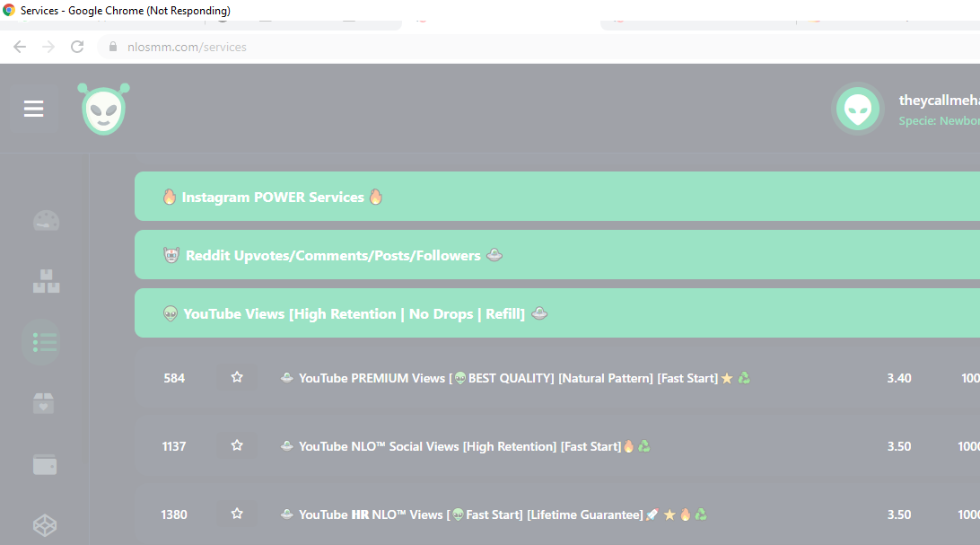Favorite service 1380 with star
Viewport: 980px width, 545px height.
tap(237, 514)
